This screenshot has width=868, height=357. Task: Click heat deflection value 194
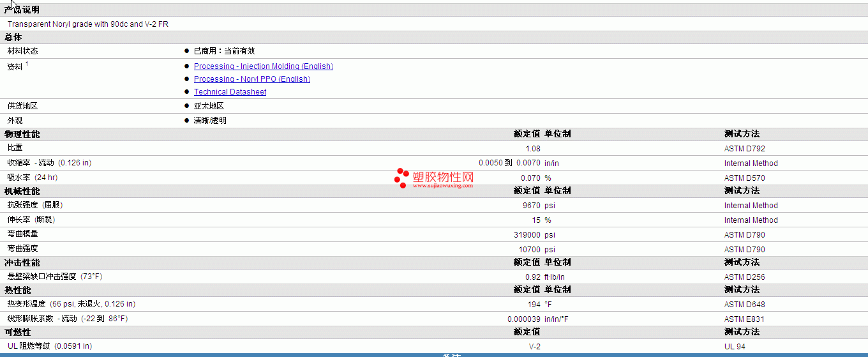point(534,305)
